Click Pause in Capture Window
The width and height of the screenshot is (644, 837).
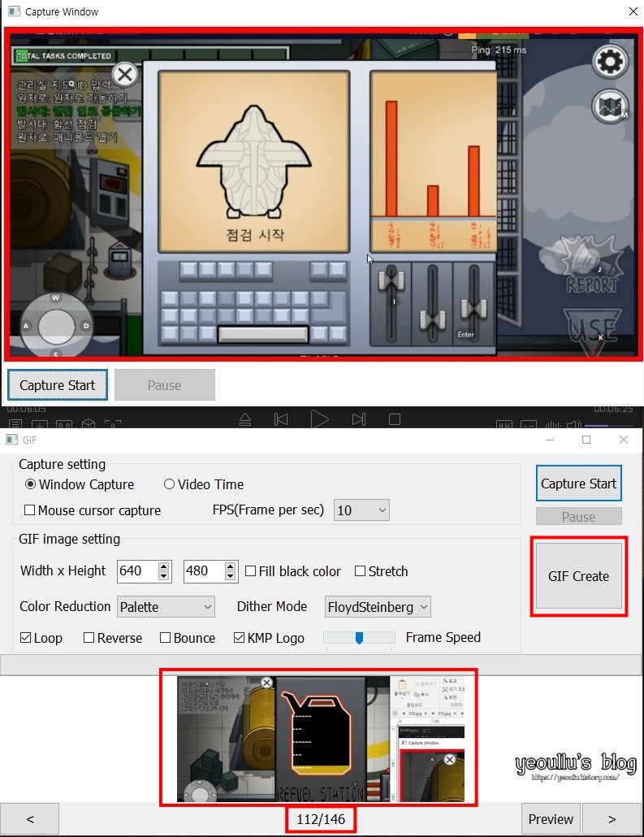tap(164, 385)
